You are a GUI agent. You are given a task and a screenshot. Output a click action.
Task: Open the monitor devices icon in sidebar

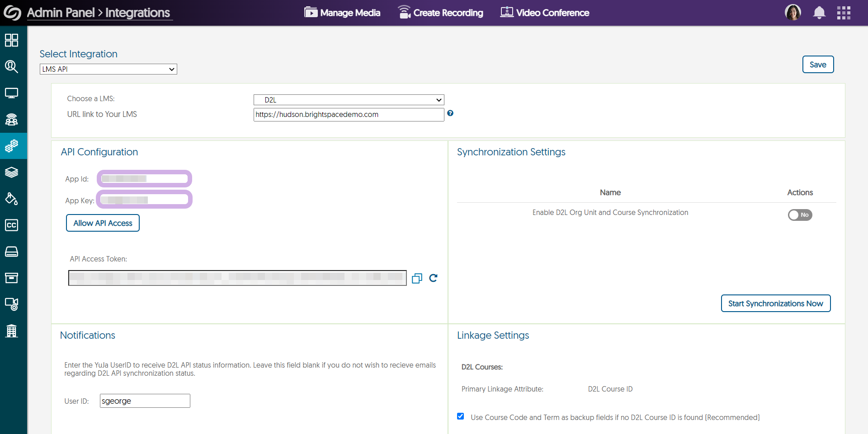tap(11, 93)
